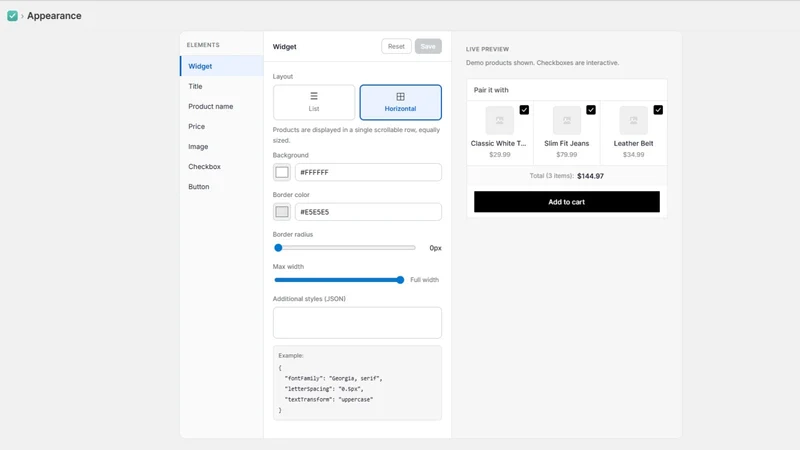Open the Background color swatch
Viewport: 800px width, 450px height.
282,172
